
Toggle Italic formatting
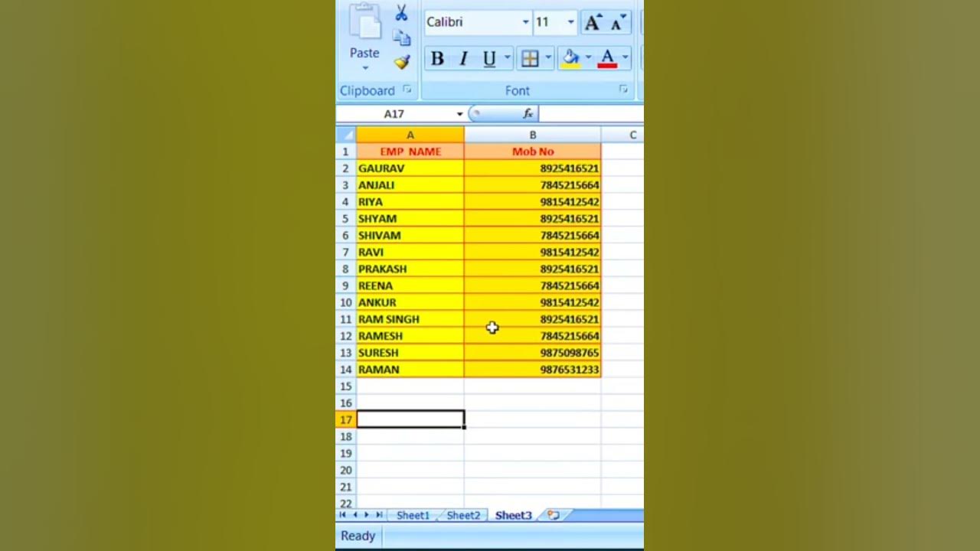click(x=463, y=58)
